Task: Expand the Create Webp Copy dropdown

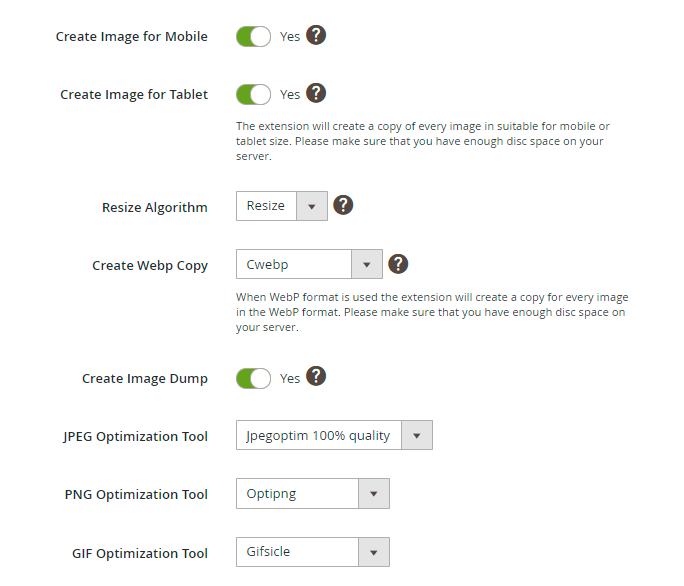Action: pyautogui.click(x=309, y=265)
